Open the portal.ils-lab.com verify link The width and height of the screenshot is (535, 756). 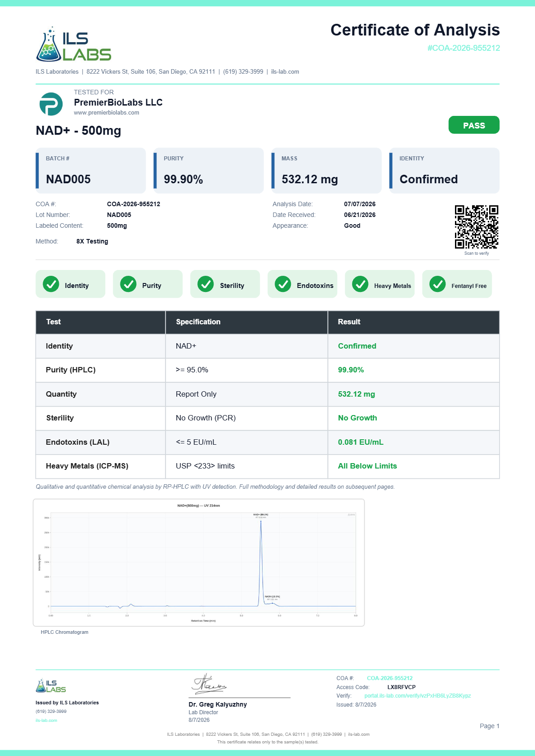418,696
